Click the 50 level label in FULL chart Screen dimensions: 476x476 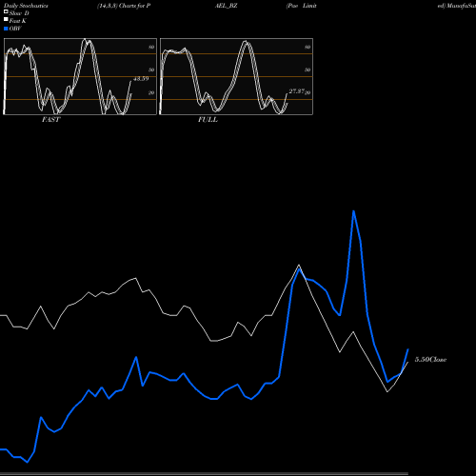pos(307,69)
